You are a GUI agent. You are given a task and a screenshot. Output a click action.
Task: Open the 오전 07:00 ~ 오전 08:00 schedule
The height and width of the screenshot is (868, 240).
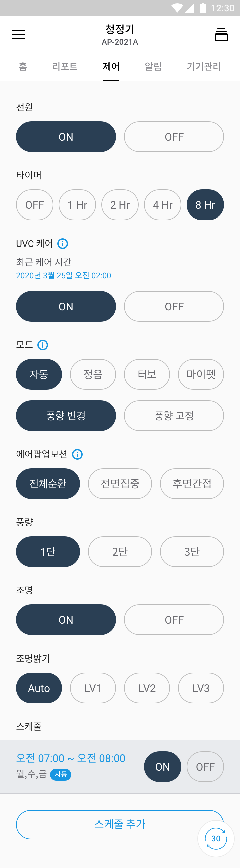71,758
